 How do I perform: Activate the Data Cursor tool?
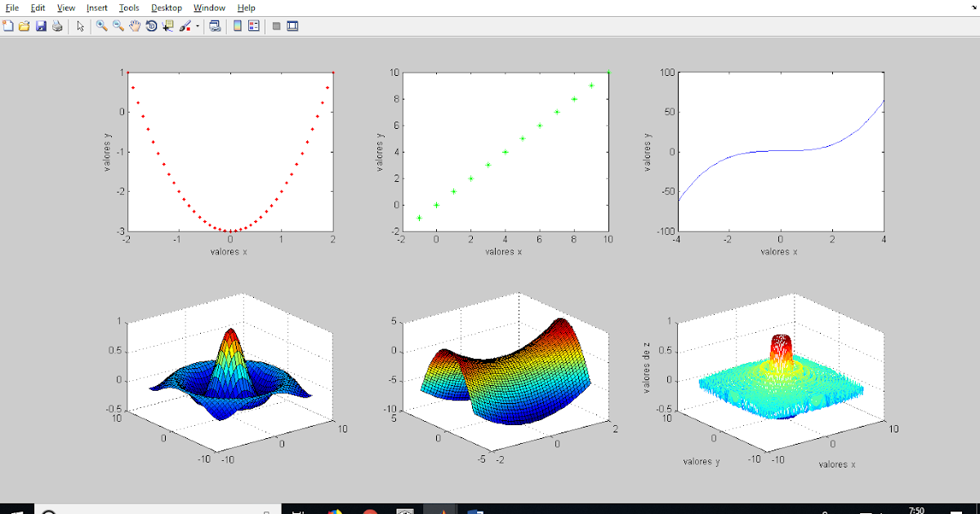(169, 25)
